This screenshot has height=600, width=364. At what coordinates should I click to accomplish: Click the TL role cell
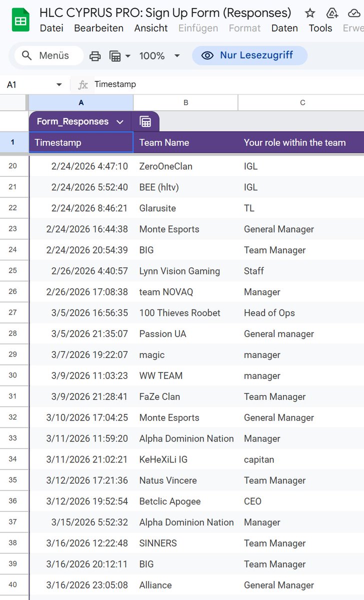point(301,208)
